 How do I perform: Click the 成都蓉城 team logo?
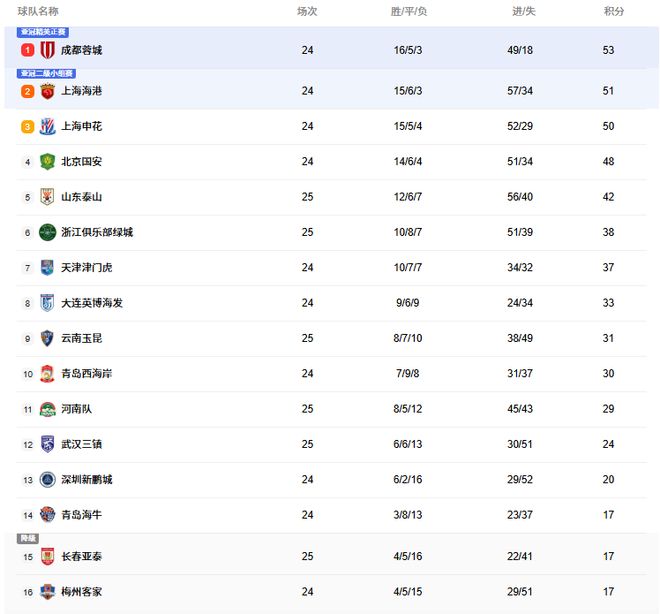(47, 50)
